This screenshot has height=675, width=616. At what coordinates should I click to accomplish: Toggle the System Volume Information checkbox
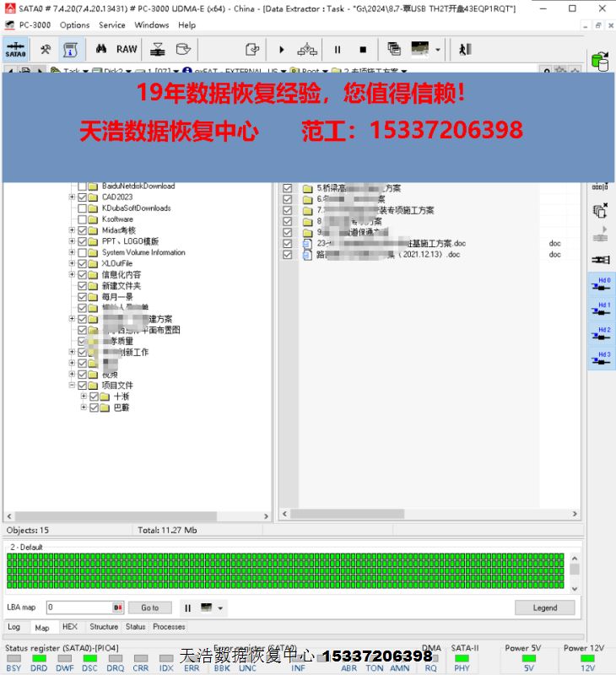point(83,252)
